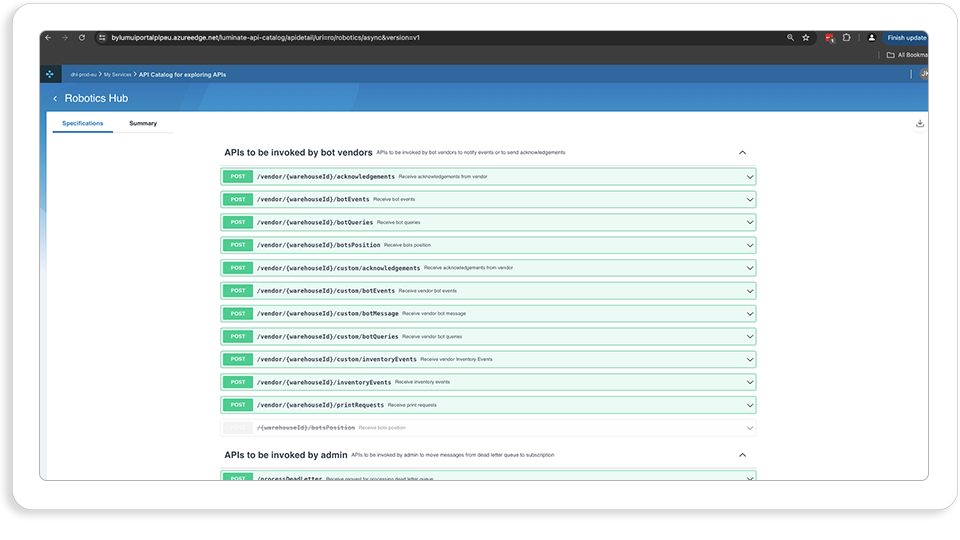Expand the /vendor/{warehouseId}/botsPosition row chevron

(x=749, y=246)
